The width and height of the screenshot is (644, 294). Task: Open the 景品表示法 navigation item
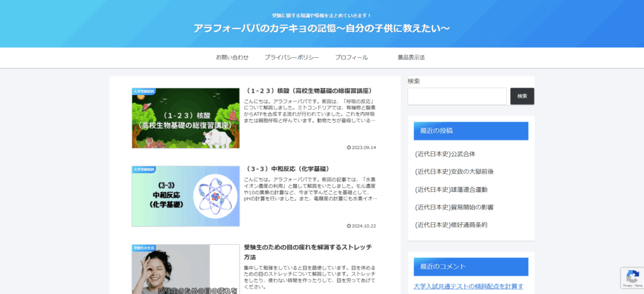tap(411, 57)
